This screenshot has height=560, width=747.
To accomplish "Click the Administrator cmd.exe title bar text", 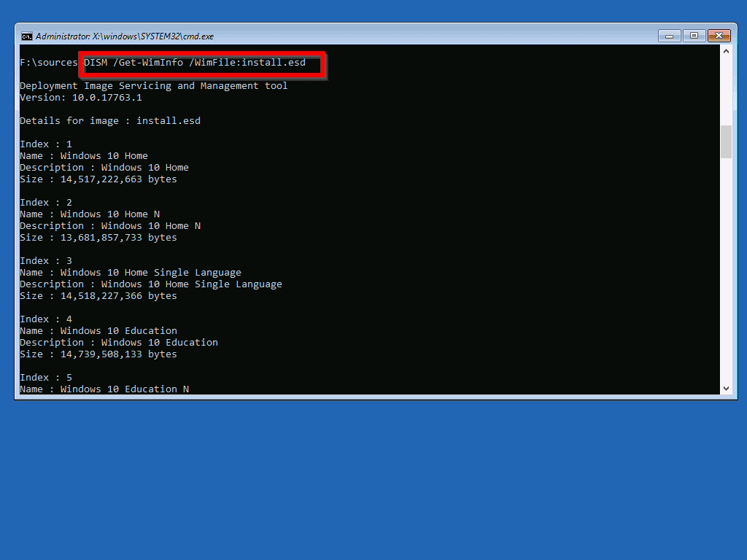I will click(124, 36).
